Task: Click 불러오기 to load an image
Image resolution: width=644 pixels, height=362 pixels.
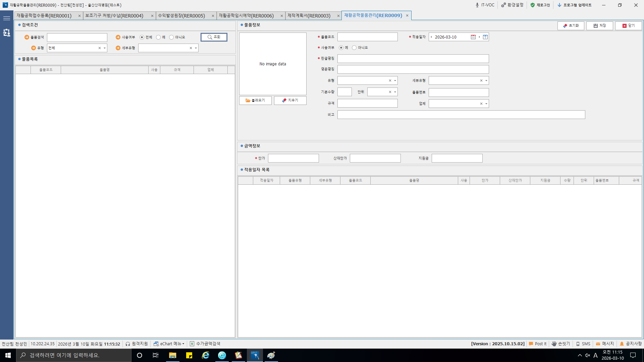Action: 255,100
